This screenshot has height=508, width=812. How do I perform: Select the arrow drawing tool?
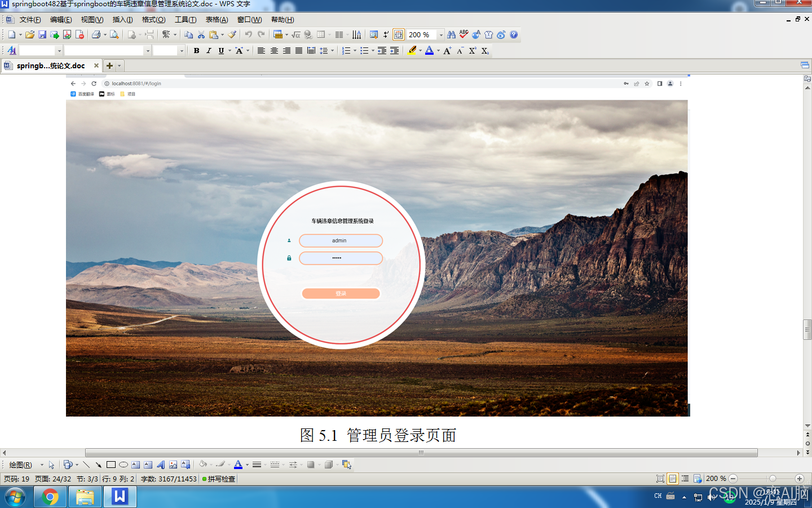(99, 465)
